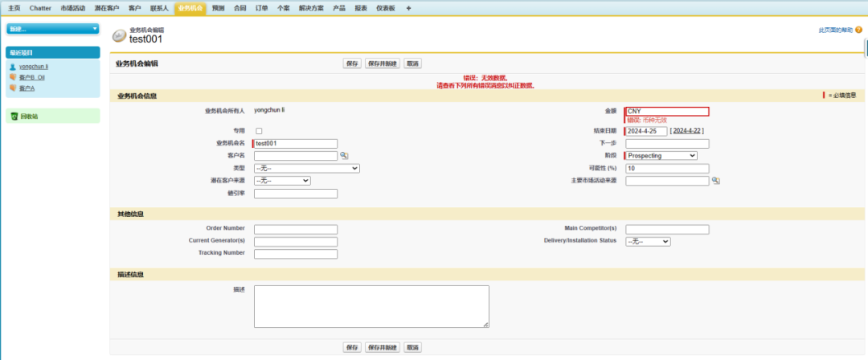Click the 可能性 (%) field
This screenshot has width=868, height=360.
tap(667, 169)
